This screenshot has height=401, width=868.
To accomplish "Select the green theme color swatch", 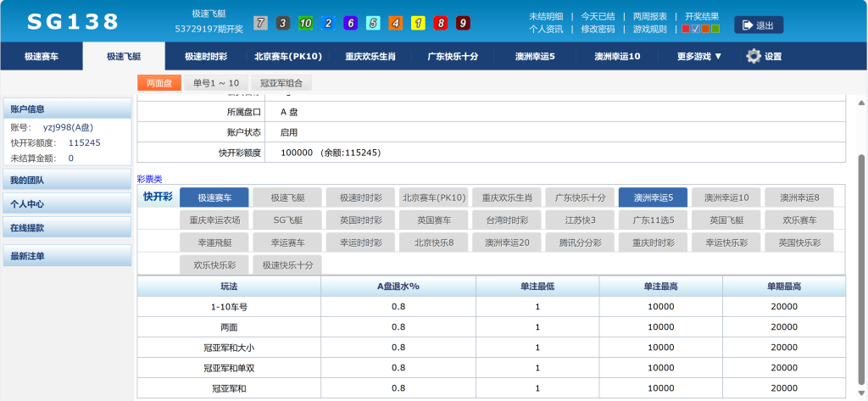I will point(715,29).
